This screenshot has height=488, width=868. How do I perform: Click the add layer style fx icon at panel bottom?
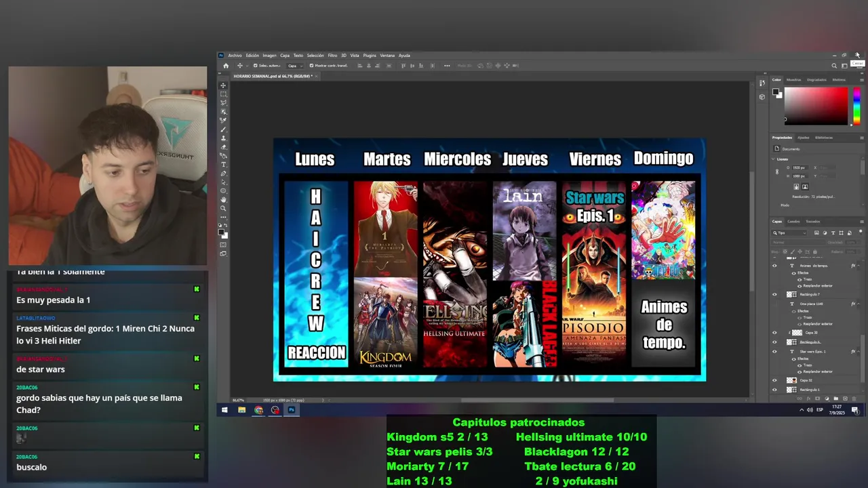pos(808,399)
